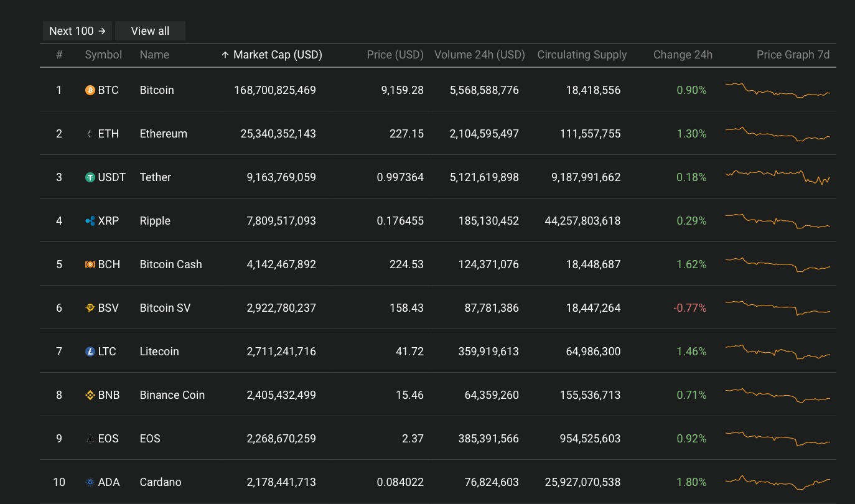
Task: Click the Litecoin LTC coin icon
Action: (x=90, y=352)
